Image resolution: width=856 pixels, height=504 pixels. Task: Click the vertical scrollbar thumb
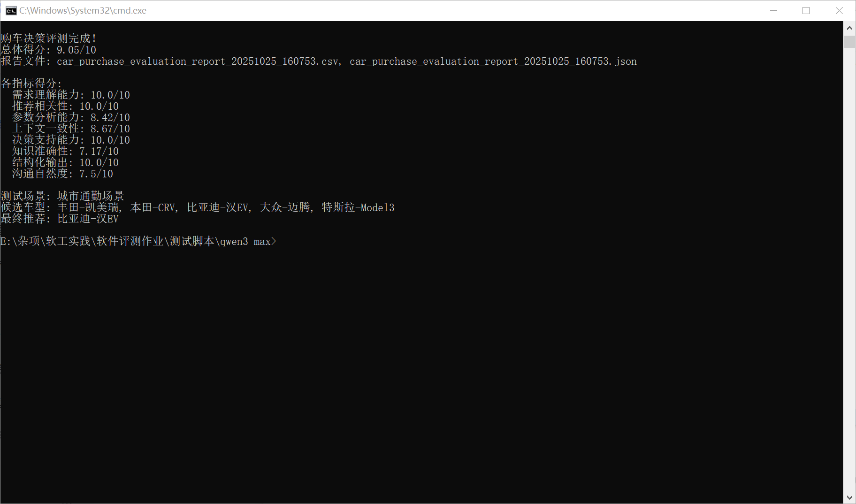849,41
